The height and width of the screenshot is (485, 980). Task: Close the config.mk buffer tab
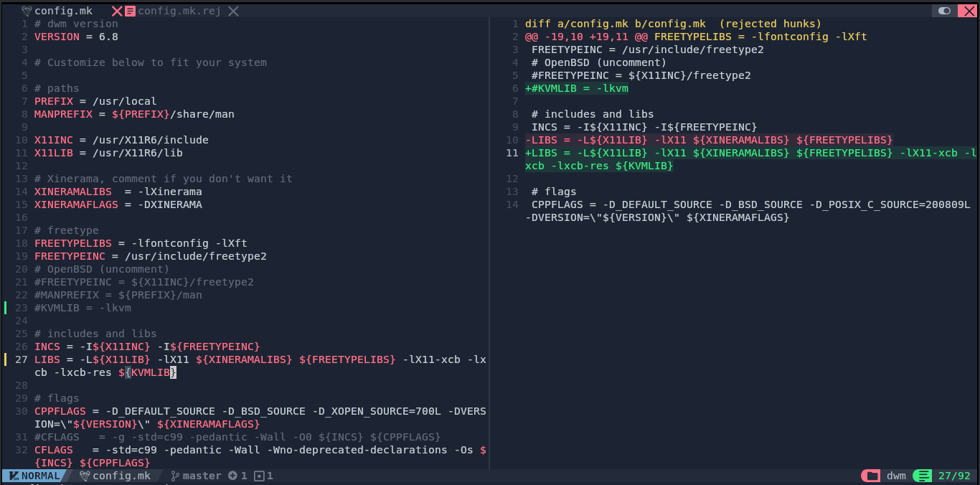click(x=117, y=11)
